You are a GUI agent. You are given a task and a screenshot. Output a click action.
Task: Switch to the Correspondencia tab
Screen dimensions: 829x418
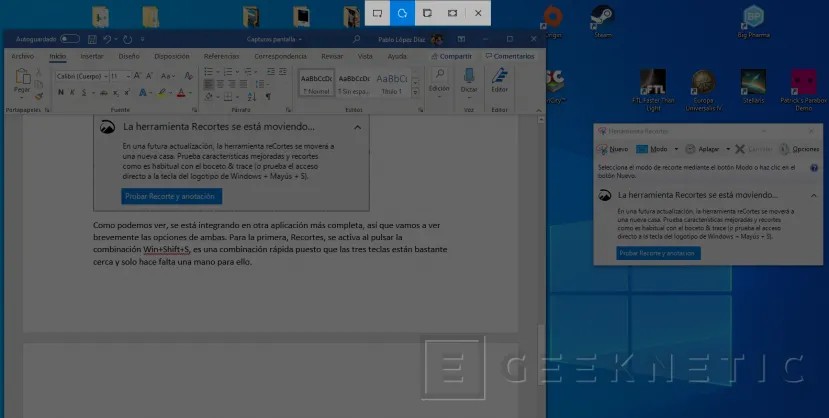click(280, 56)
